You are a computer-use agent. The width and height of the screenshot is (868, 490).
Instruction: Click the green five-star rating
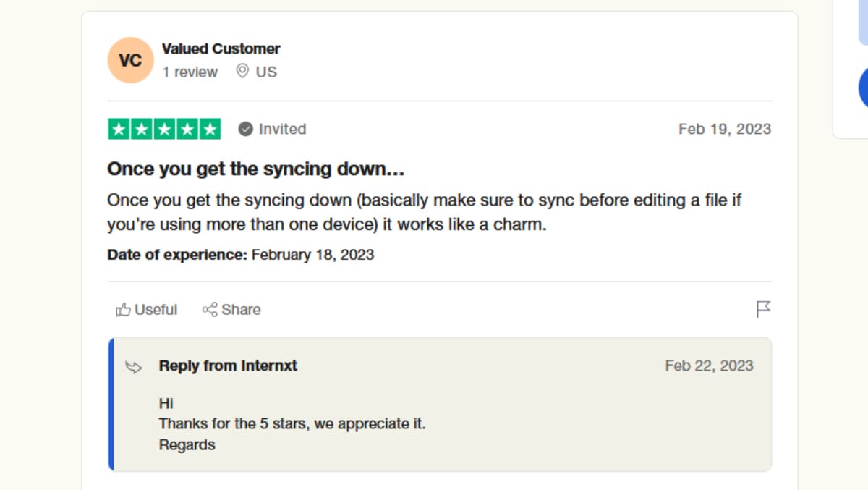click(164, 129)
